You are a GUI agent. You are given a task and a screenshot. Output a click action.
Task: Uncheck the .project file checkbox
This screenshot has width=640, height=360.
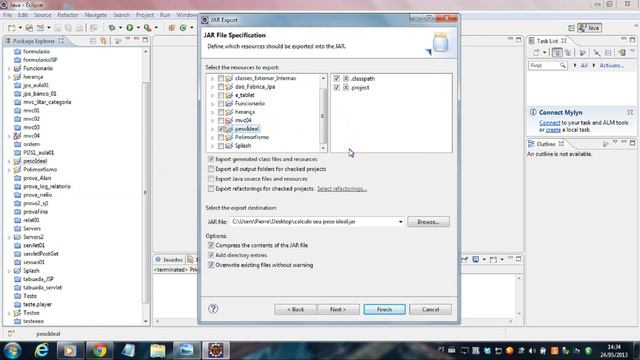click(336, 87)
